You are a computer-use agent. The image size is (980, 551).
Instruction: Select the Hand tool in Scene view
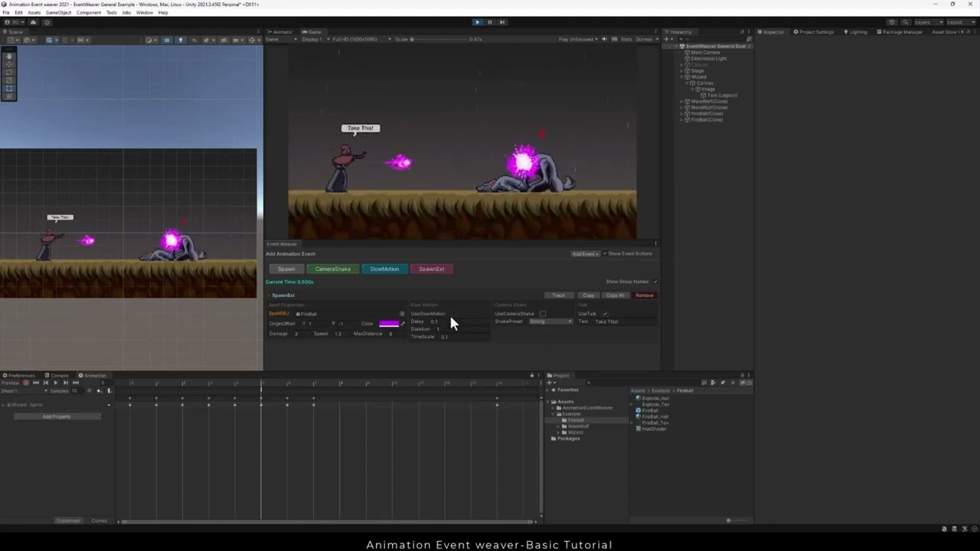9,57
